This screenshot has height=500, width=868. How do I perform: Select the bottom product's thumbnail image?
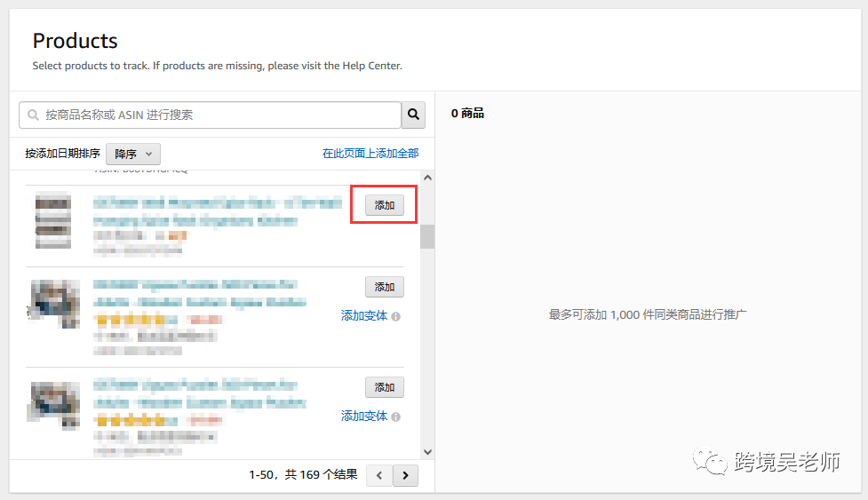(55, 406)
